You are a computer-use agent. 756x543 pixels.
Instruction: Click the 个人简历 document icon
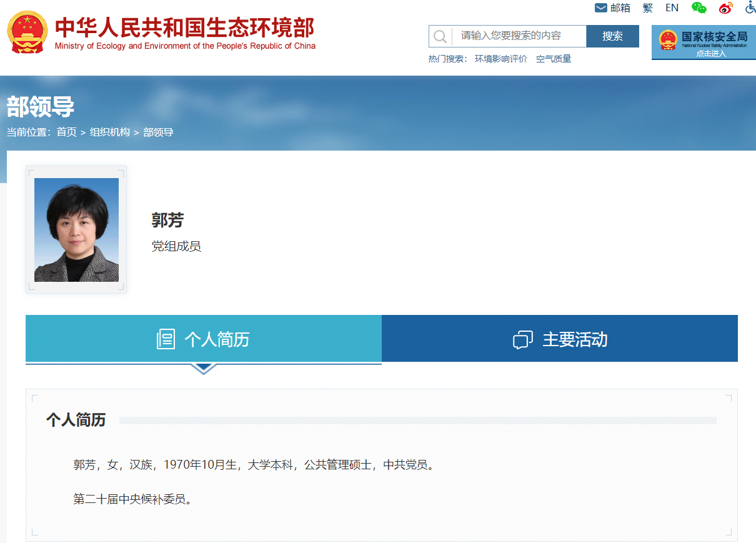pos(166,339)
